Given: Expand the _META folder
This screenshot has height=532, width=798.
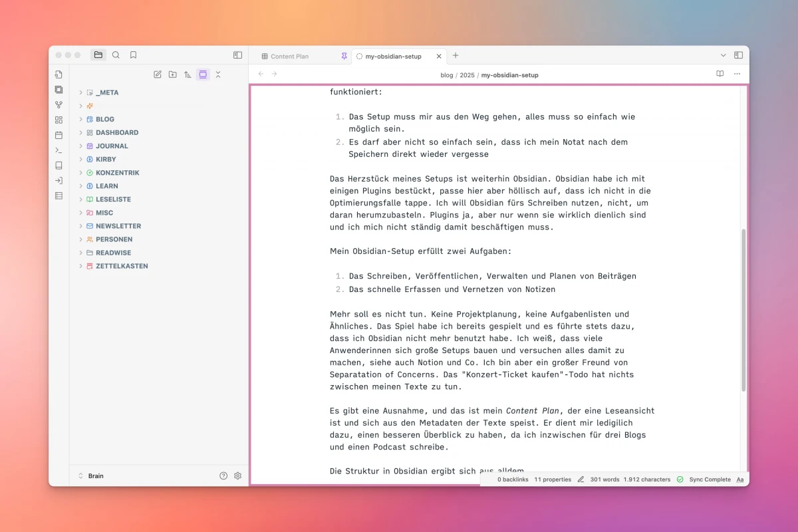Looking at the screenshot, I should 81,92.
